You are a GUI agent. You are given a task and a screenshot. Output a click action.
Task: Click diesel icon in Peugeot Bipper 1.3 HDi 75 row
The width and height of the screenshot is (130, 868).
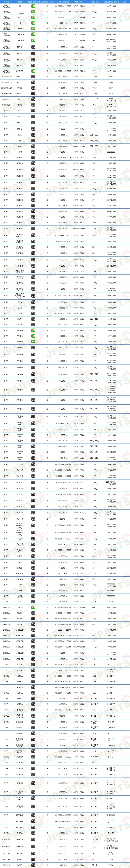[x=33, y=840]
